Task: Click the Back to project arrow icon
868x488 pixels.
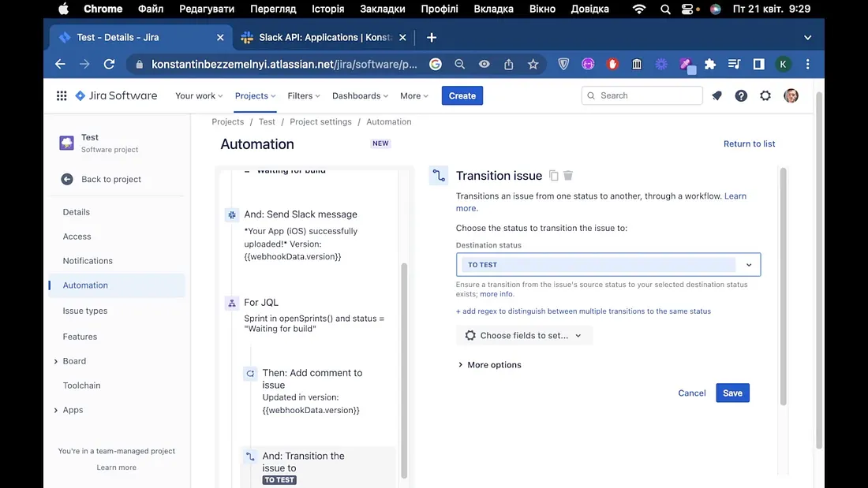Action: coord(67,179)
